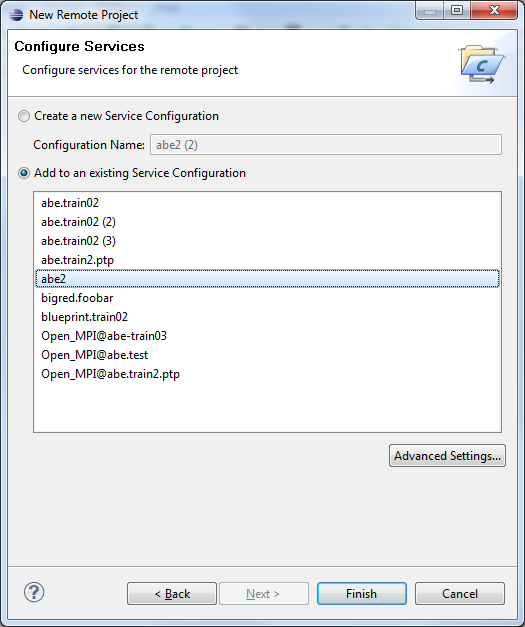Choose bigred.foobar service configuration
525x627 pixels.
coord(267,298)
